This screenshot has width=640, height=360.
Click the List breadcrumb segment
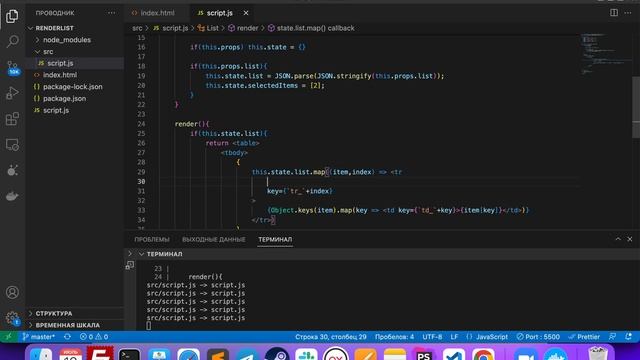[x=212, y=28]
